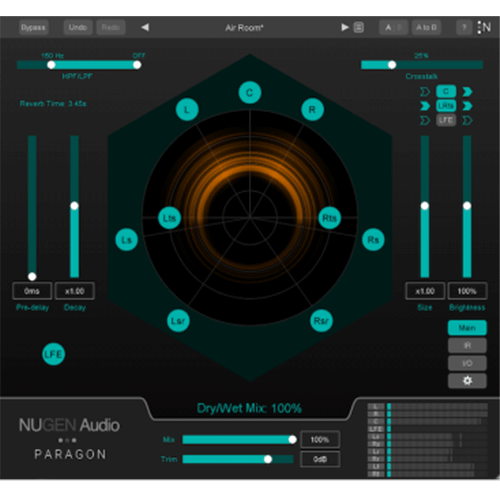Viewport: 500px width, 500px height.
Task: Click the L channel output meter row
Action: coord(428,406)
